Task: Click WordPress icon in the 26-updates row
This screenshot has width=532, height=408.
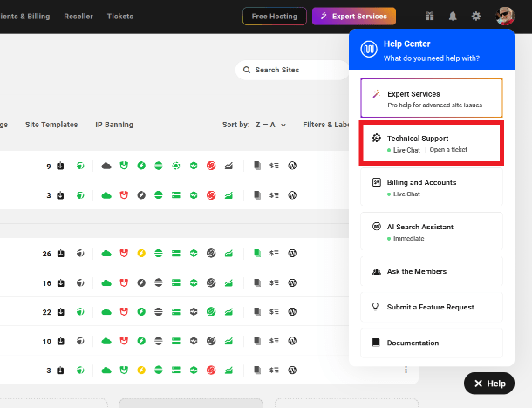Action: point(292,254)
